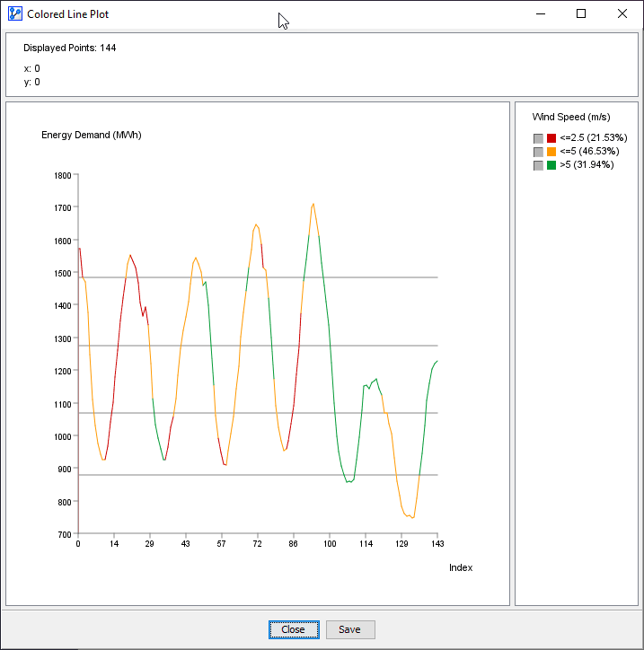Screen dimensions: 644x650
Task: Select the "<=5 (46.53%)" legend label
Action: point(590,152)
